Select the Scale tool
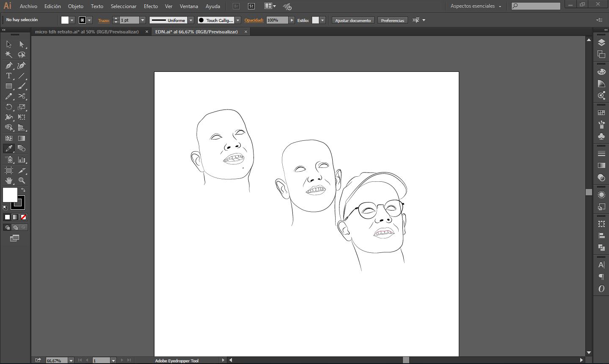This screenshot has height=364, width=609. (22, 107)
